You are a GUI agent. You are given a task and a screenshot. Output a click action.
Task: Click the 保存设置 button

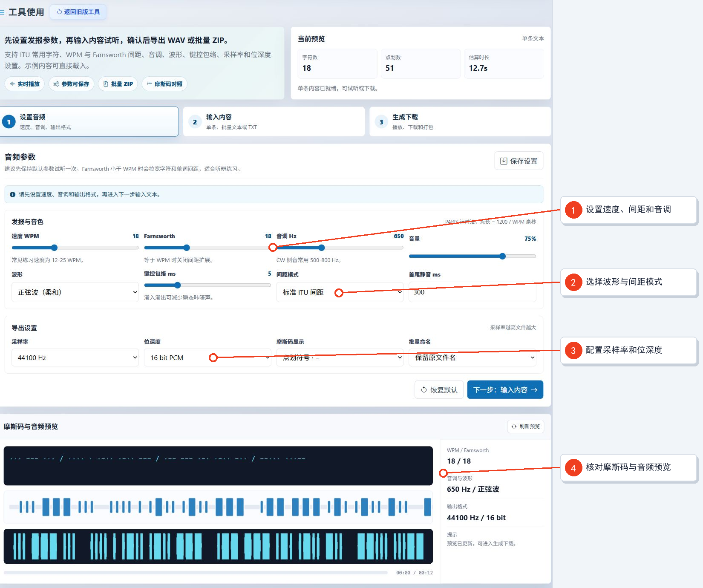[x=519, y=161]
